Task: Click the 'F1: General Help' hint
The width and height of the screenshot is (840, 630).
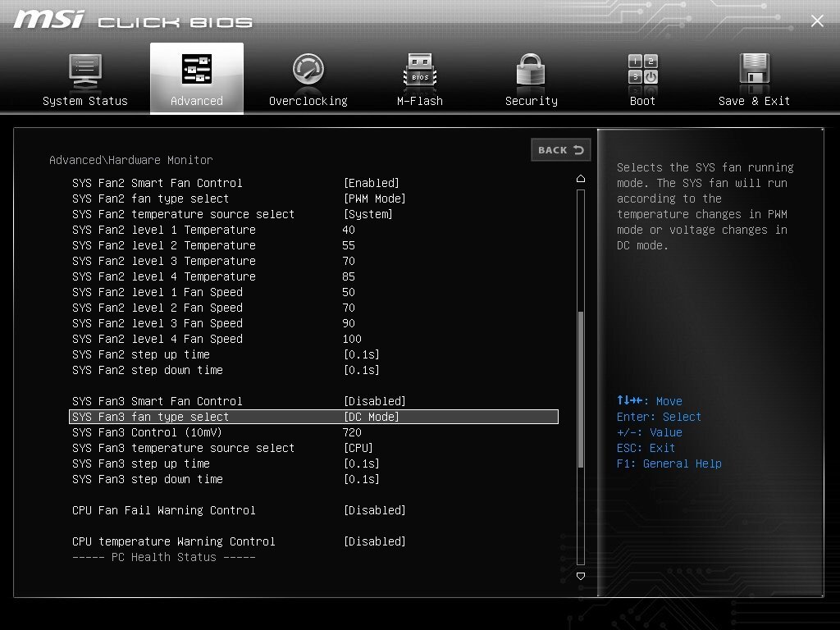Action: 669,463
